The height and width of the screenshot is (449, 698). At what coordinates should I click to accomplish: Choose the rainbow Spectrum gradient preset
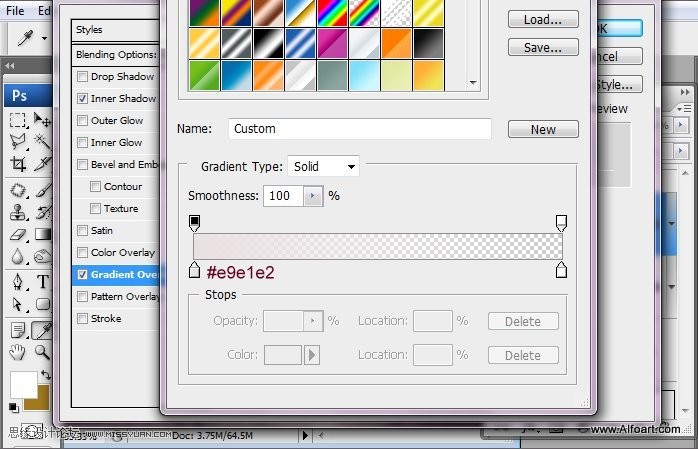click(332, 12)
